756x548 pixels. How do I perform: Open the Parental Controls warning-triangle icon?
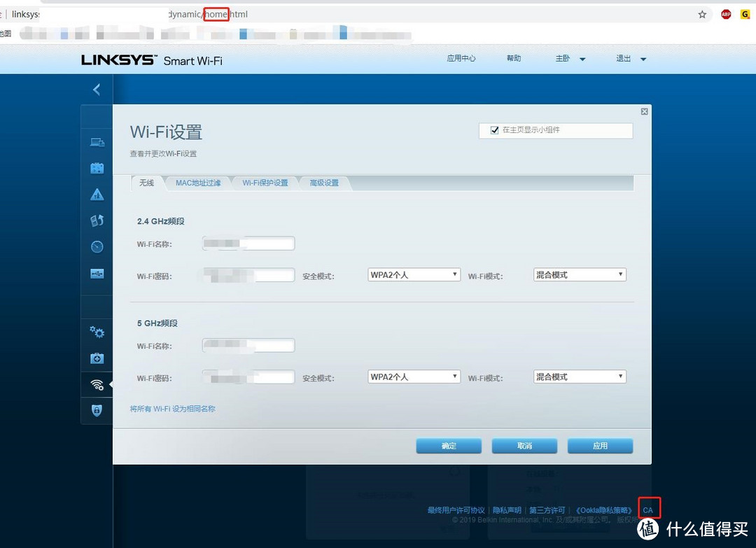(x=97, y=195)
